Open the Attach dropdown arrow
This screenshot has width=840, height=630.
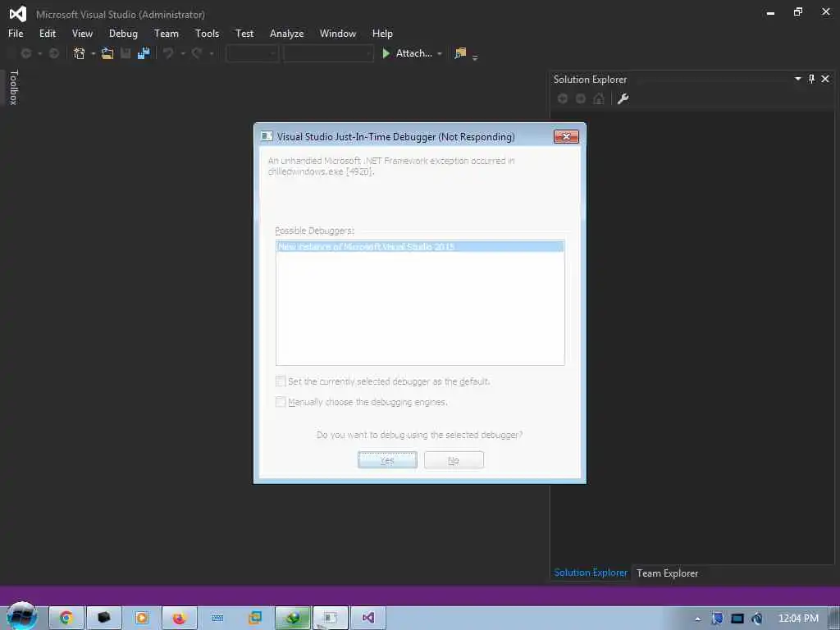[x=440, y=53]
